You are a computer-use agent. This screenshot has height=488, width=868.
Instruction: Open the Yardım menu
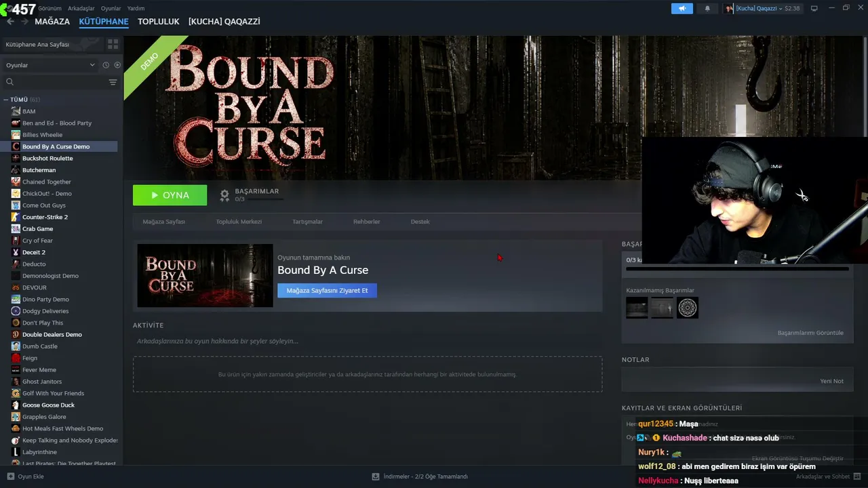pyautogui.click(x=136, y=8)
